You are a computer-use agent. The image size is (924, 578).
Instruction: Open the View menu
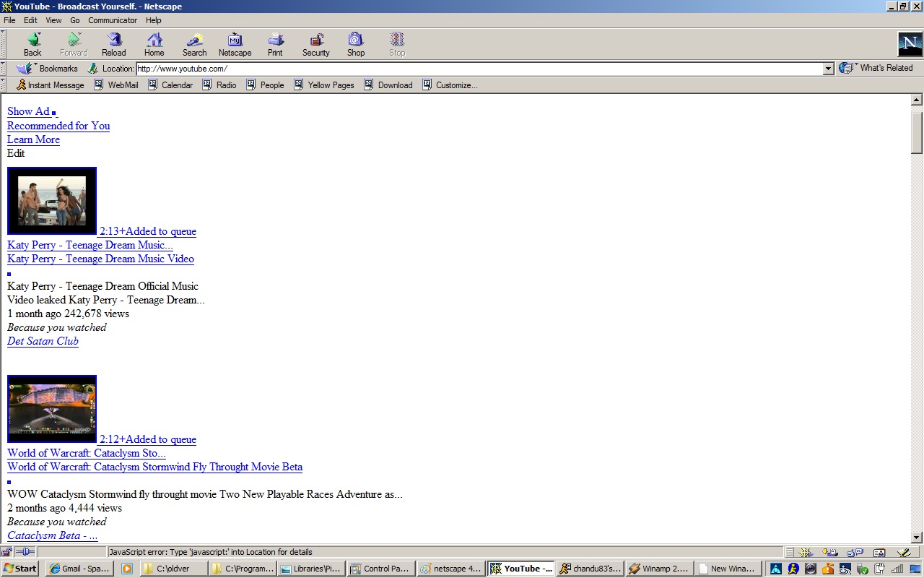pyautogui.click(x=53, y=20)
